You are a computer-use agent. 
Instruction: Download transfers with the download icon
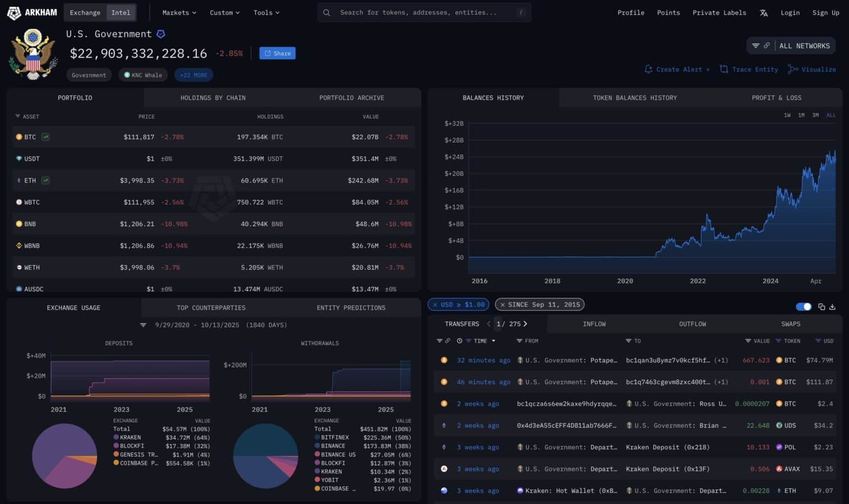[832, 307]
